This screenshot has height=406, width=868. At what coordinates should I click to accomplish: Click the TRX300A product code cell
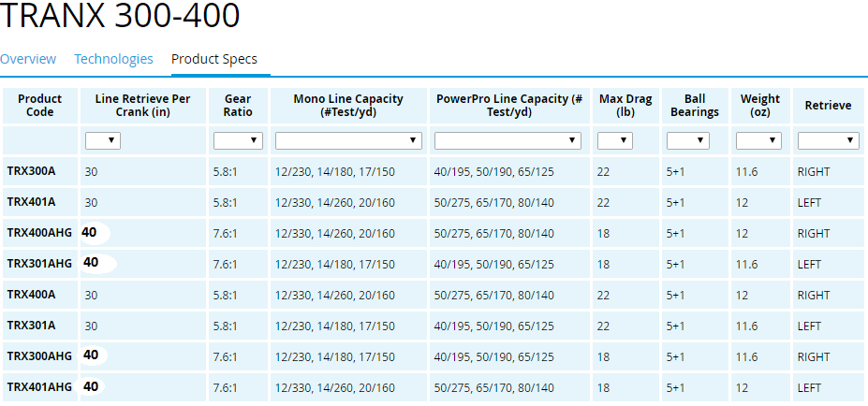(31, 172)
